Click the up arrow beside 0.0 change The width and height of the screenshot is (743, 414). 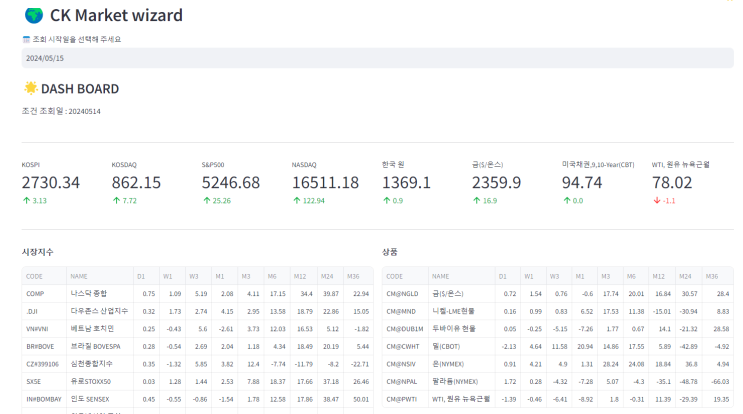(567, 200)
